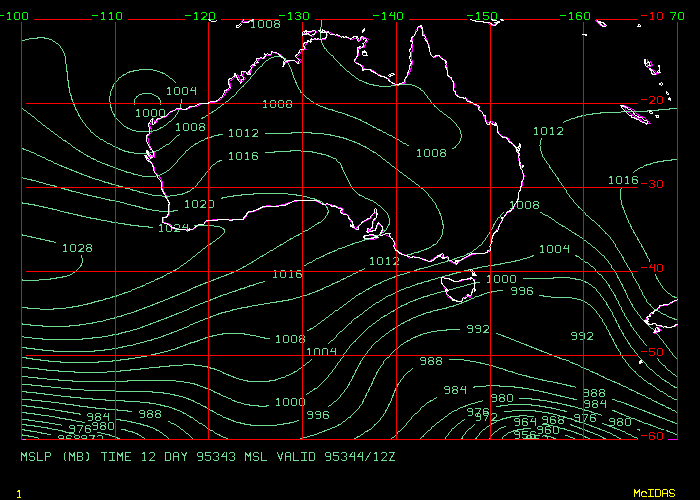Click the 1028 isobar label
Screen dimensions: 700x500
(77, 248)
